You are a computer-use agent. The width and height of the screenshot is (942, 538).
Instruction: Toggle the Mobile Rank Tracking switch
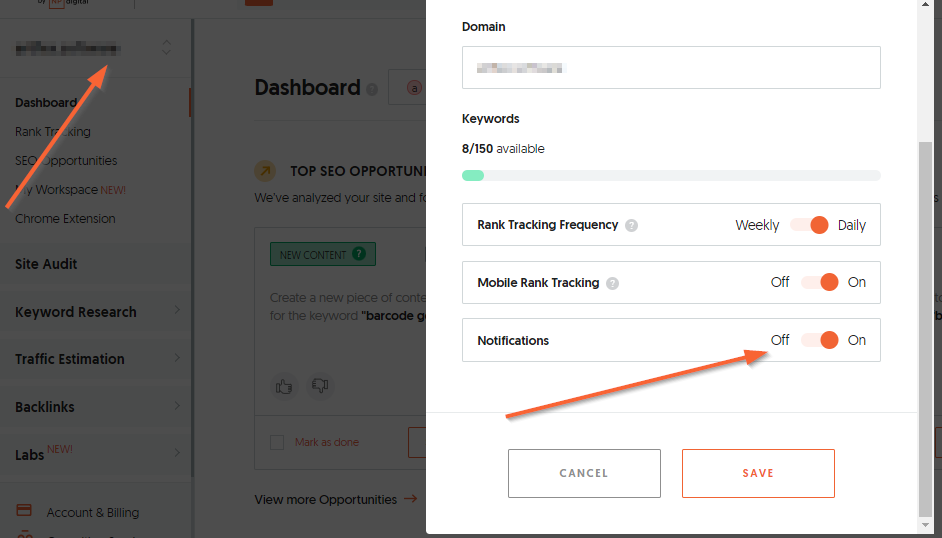click(819, 282)
